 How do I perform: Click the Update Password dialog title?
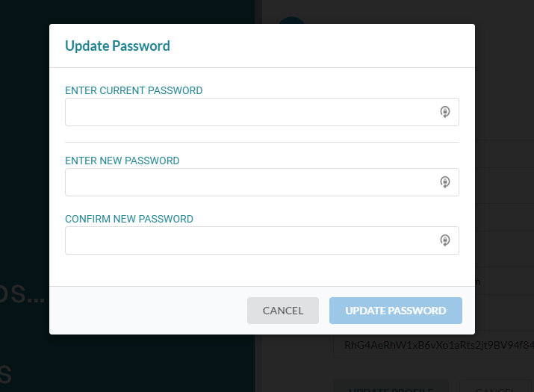pyautogui.click(x=117, y=46)
